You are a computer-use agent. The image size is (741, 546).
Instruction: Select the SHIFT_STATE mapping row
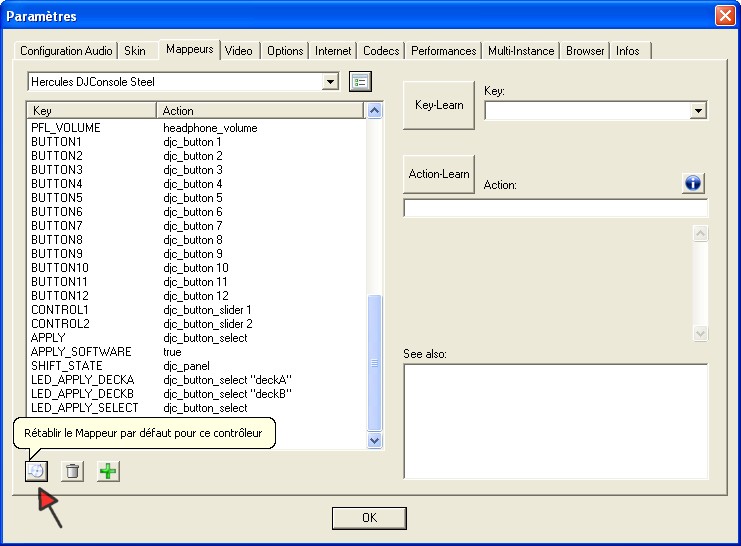(x=64, y=366)
